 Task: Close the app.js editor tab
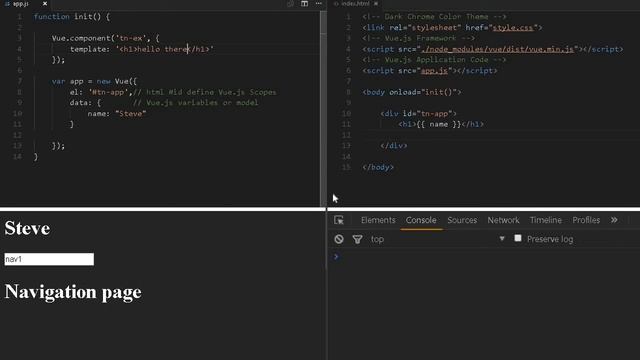[x=45, y=4]
